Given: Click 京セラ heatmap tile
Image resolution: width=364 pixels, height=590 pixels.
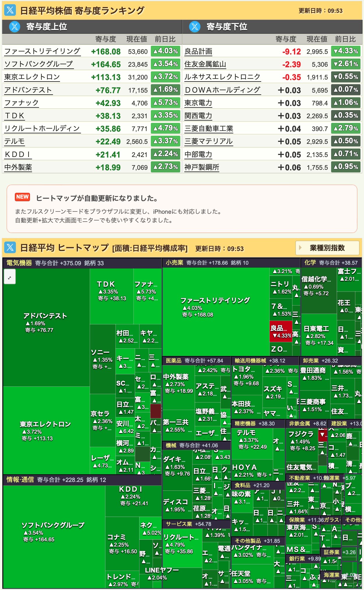Looking at the screenshot, I should tap(103, 420).
